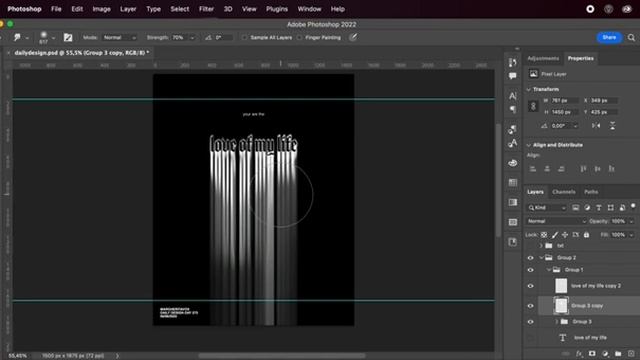This screenshot has width=640, height=360.
Task: Hide the Group 2 layer
Action: (x=530, y=258)
